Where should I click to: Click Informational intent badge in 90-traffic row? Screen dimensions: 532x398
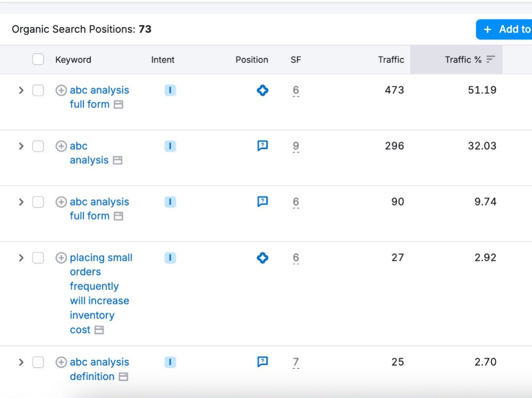click(x=170, y=202)
